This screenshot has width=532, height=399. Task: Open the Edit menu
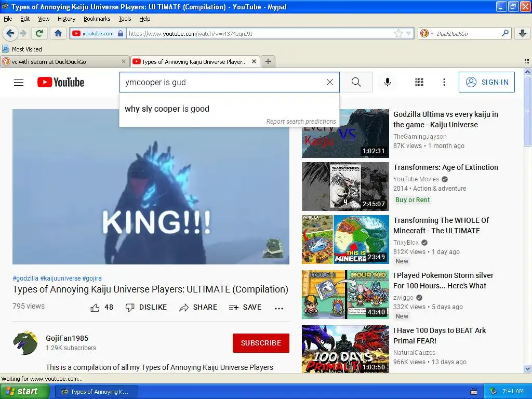(25, 19)
